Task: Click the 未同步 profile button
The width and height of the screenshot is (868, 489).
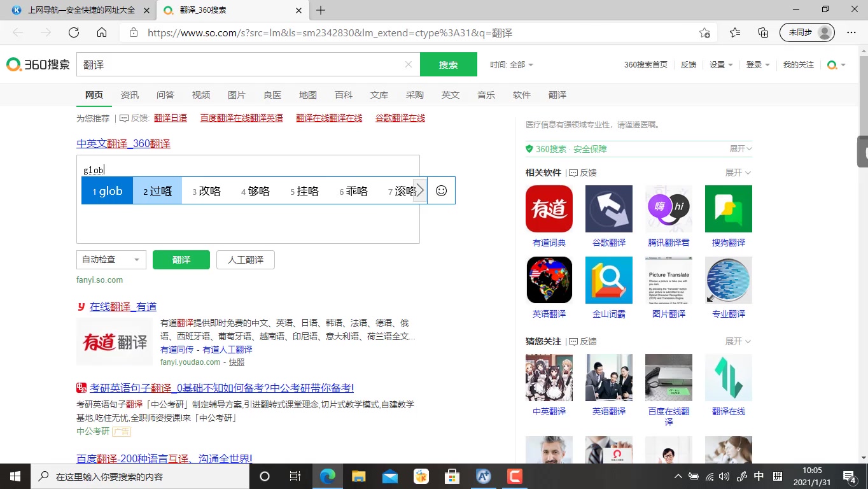Action: pyautogui.click(x=807, y=32)
